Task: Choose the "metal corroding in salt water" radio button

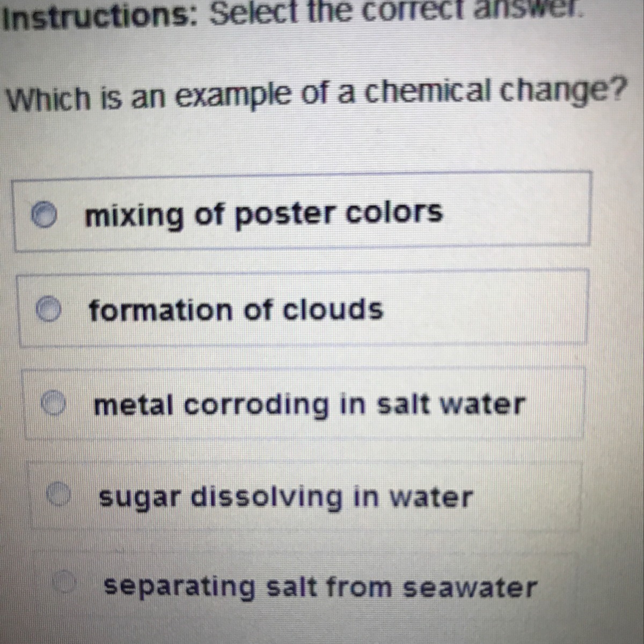Action: (x=54, y=403)
